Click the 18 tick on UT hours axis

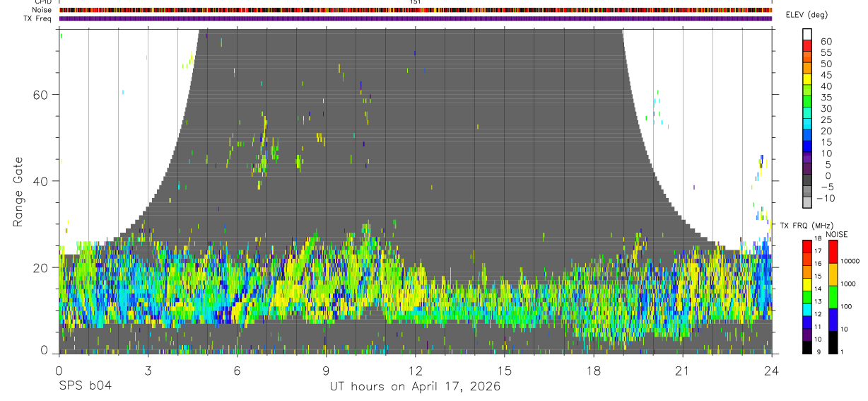pos(593,370)
